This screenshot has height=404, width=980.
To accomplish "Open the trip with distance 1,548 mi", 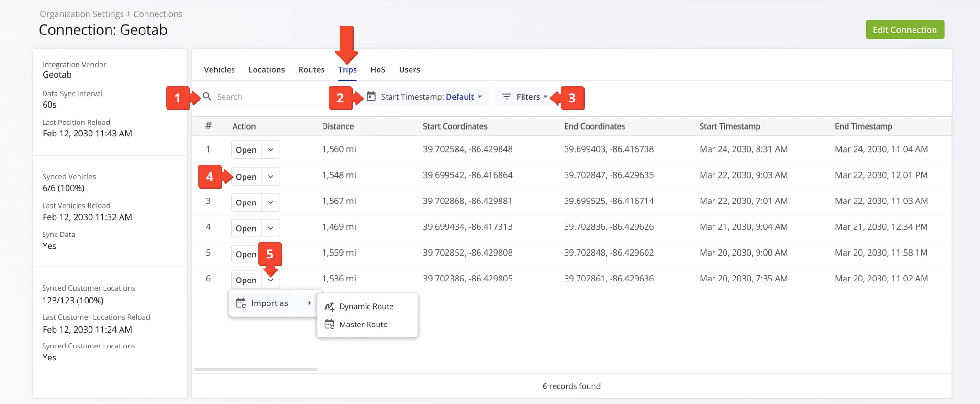I will (246, 177).
